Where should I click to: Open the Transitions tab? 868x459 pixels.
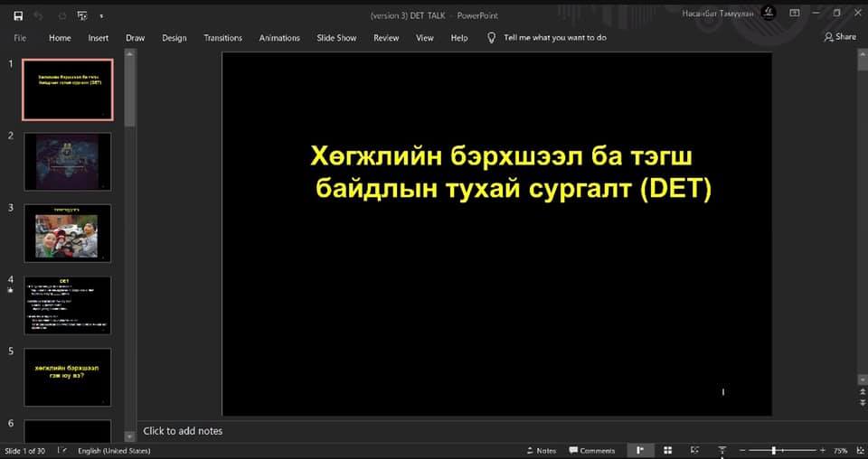point(222,38)
